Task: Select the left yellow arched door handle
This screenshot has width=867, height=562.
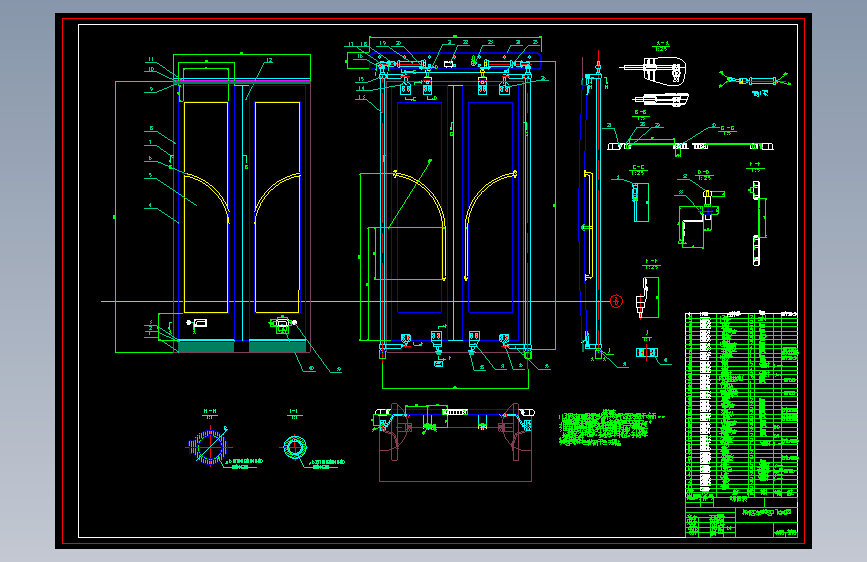Action: 206,198
